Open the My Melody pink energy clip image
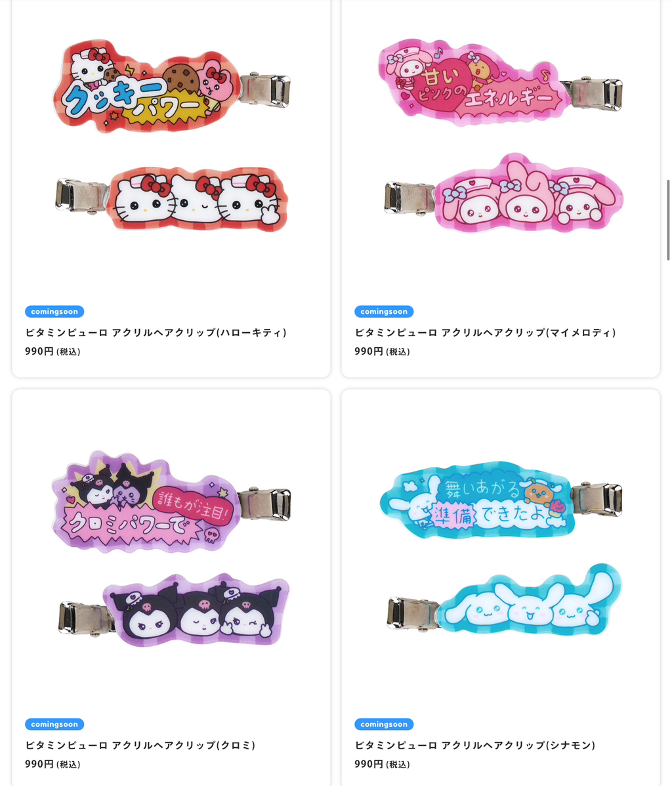Viewport: 672px width, 786px height. pos(500,83)
